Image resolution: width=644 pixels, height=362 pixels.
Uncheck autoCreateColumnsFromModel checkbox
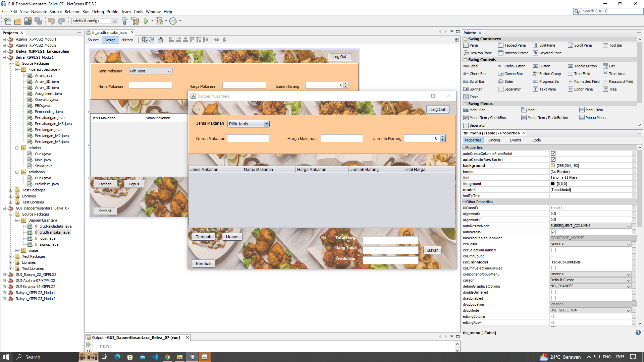[x=553, y=154]
